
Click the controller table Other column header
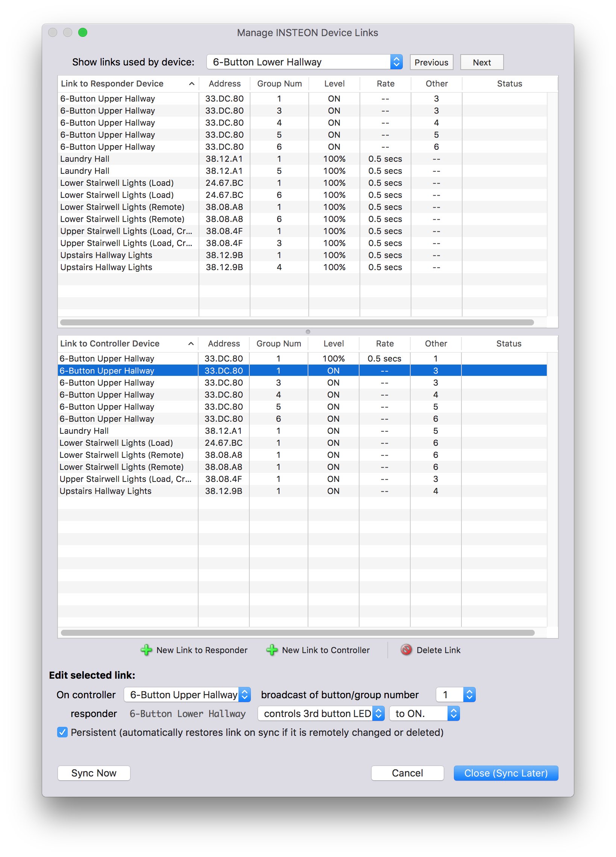point(436,343)
